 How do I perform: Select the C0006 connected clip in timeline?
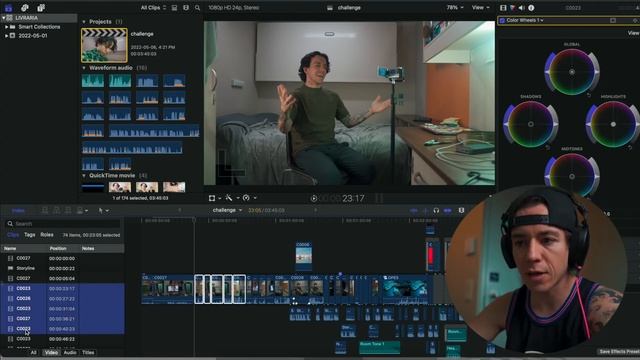pos(303,256)
